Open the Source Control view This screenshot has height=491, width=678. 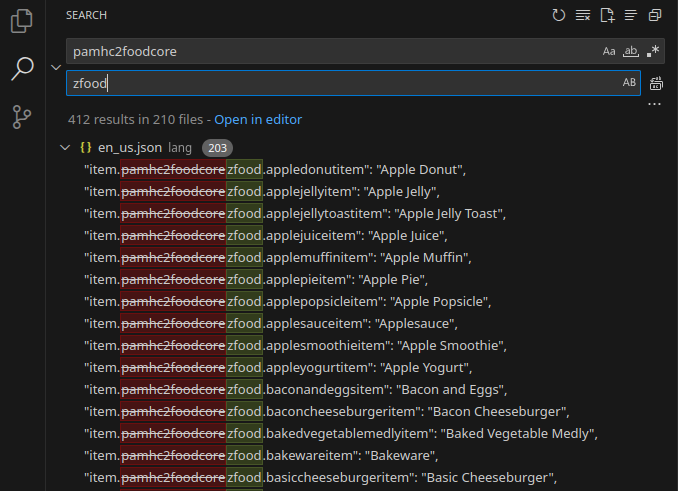22,117
